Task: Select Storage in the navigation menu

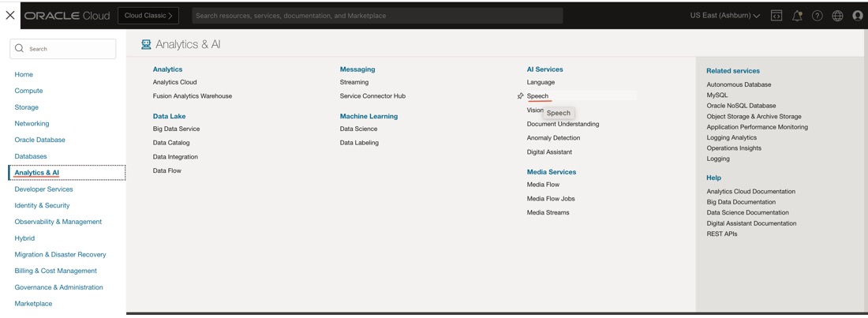Action: pos(27,107)
